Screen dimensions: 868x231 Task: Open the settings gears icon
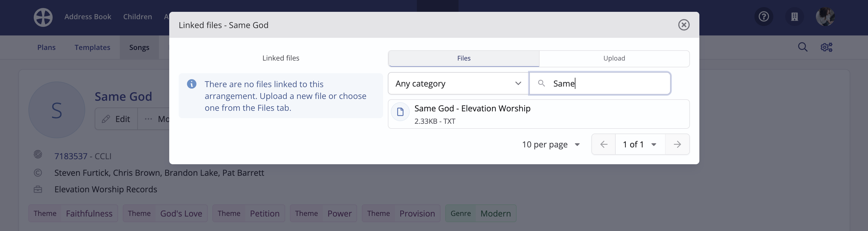coord(826,47)
